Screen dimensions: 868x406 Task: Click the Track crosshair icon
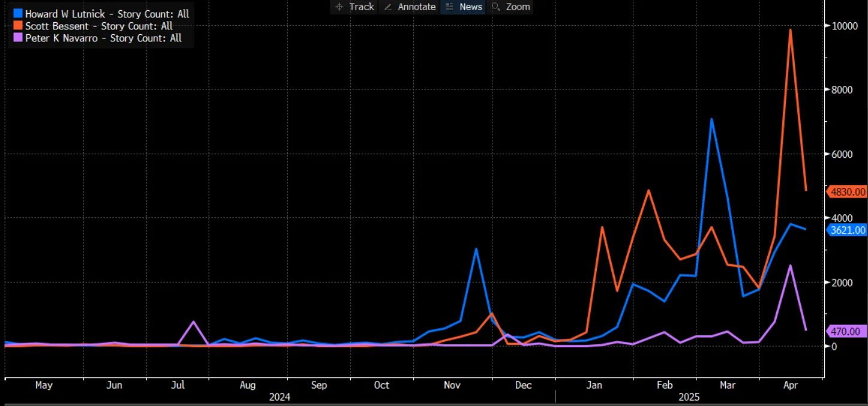[x=339, y=7]
